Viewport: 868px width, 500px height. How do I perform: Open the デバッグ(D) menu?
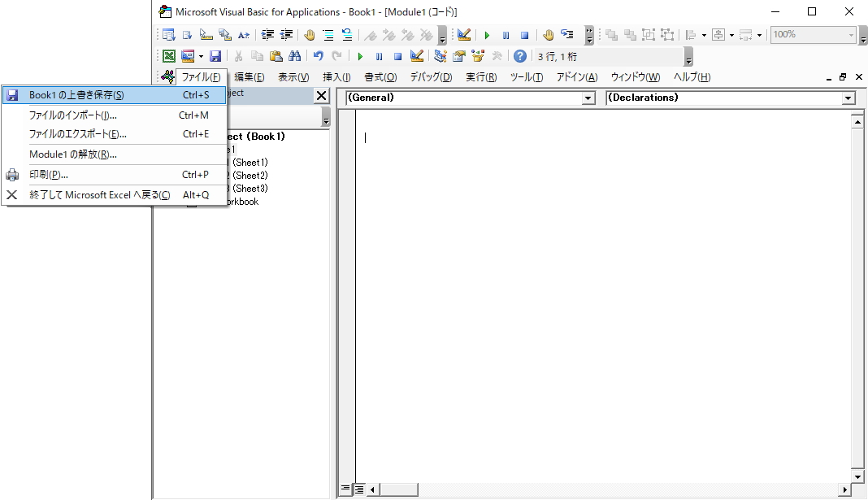point(431,77)
